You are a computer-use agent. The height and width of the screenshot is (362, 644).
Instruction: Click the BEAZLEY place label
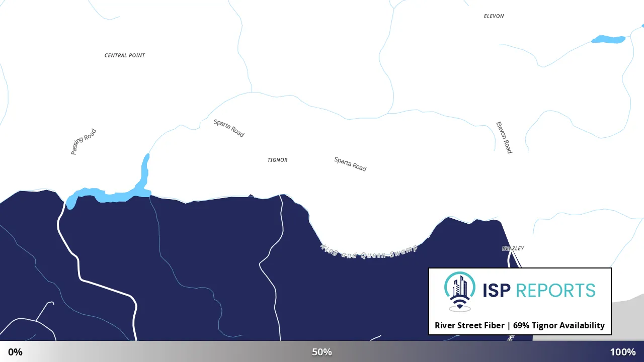(x=513, y=248)
